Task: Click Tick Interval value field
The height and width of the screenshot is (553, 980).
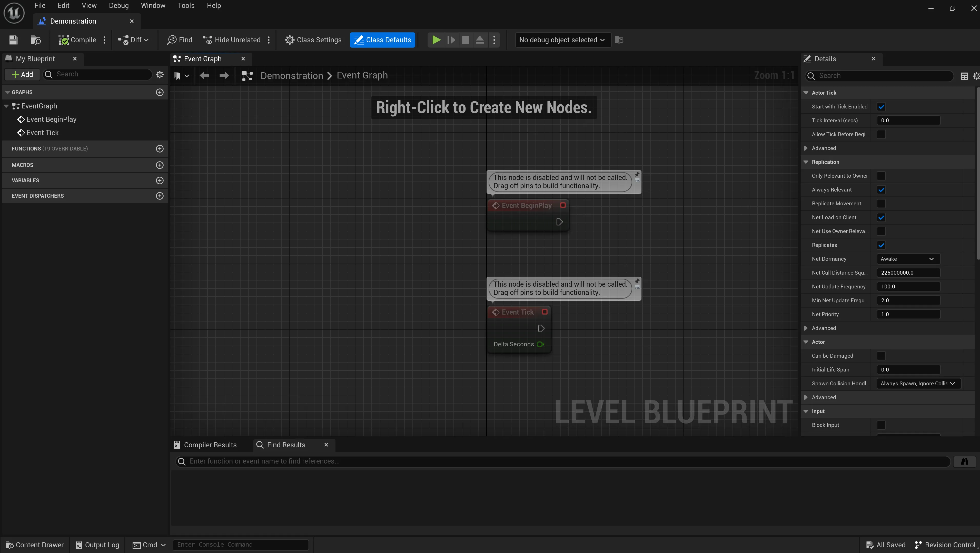Action: 908,120
